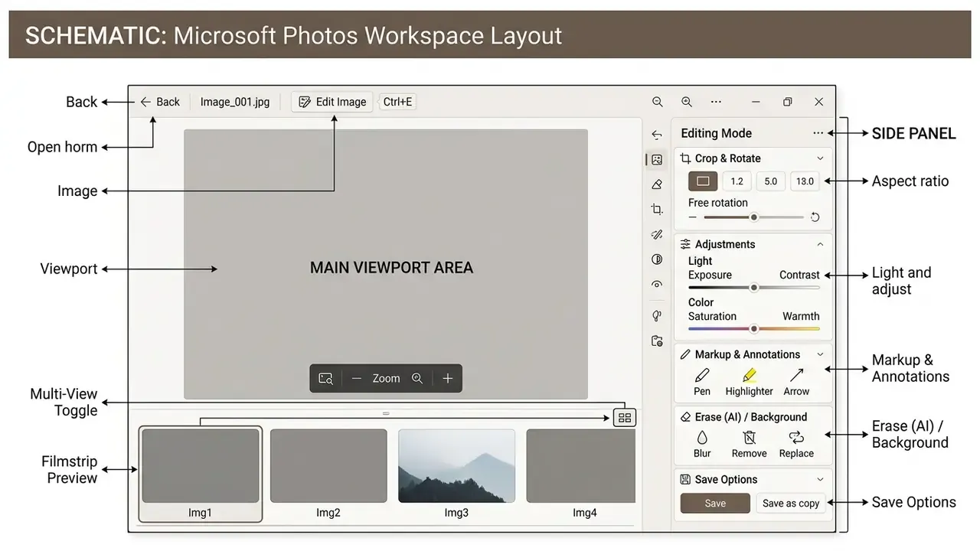
Task: Toggle the multi-view grid button
Action: point(625,418)
